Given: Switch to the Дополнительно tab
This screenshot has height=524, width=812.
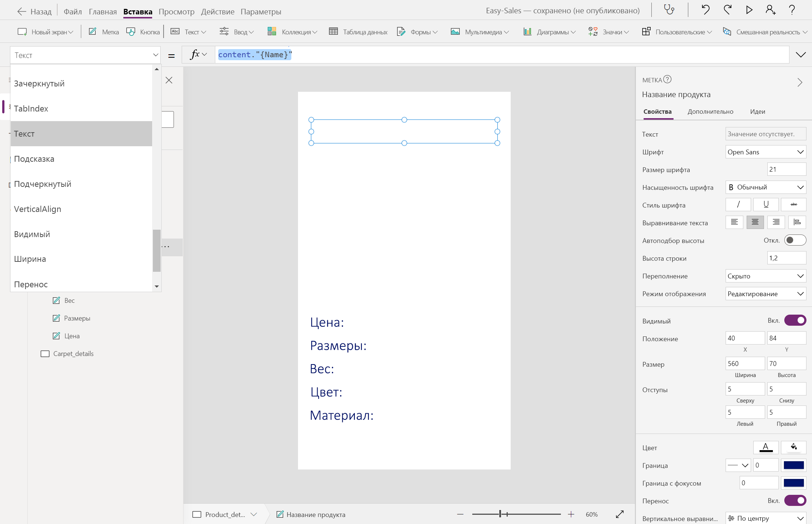Looking at the screenshot, I should [x=710, y=112].
